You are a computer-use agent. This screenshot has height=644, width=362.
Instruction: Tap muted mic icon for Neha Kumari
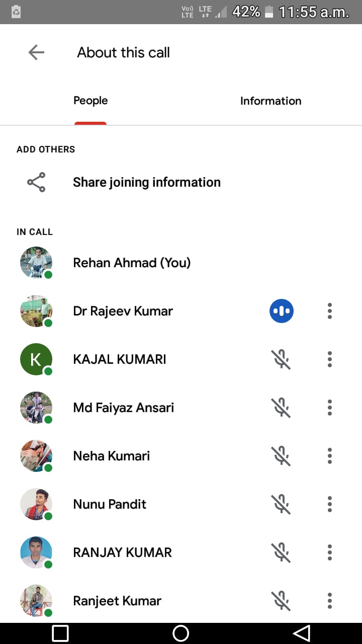click(282, 456)
